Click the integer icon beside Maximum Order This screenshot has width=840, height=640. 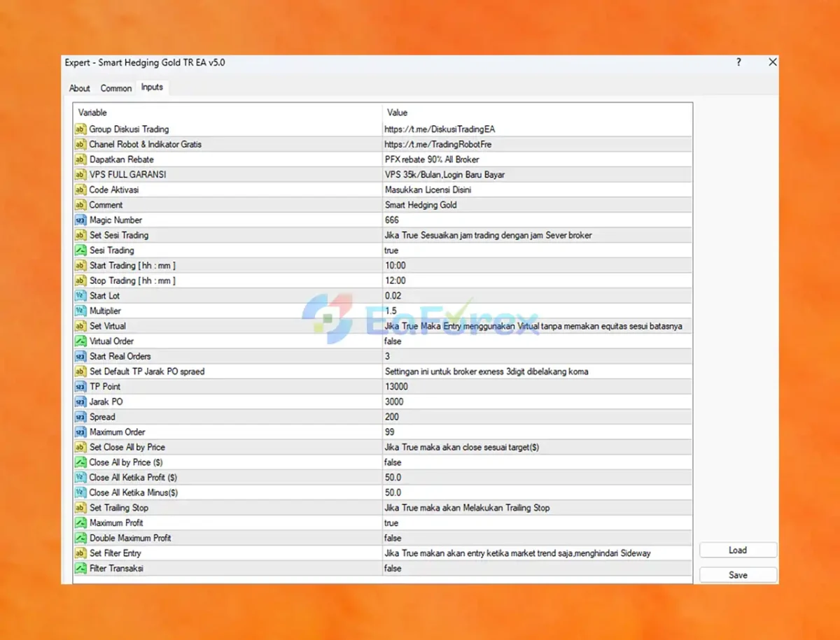(80, 432)
